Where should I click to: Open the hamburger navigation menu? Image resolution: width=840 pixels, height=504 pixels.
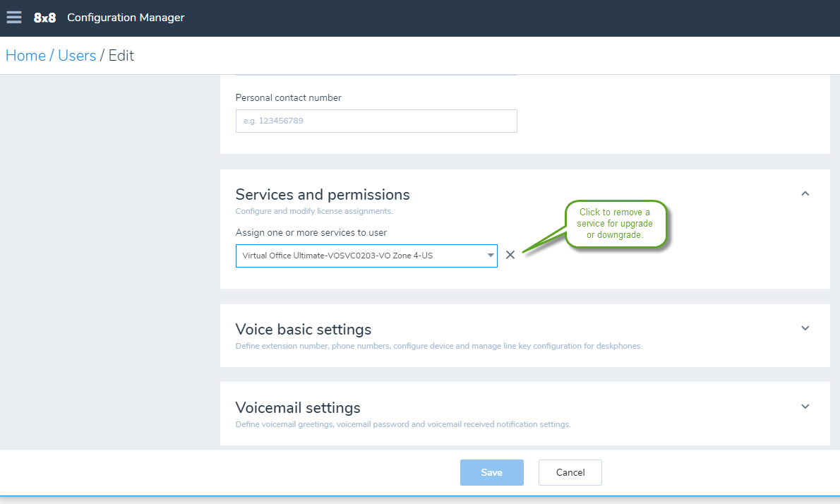pyautogui.click(x=14, y=17)
